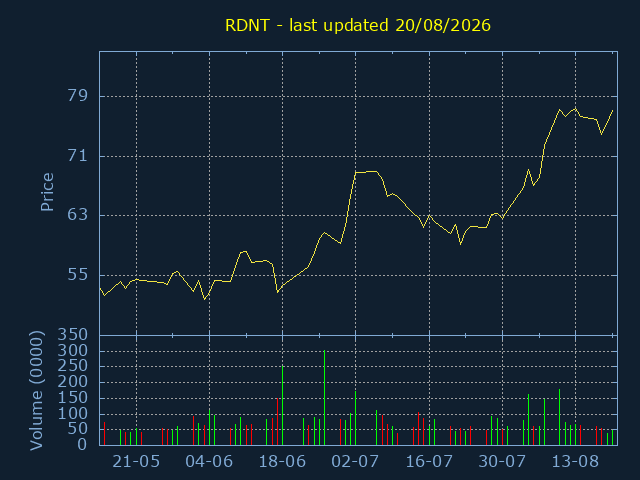Select the 16-07 date label
The width and height of the screenshot is (640, 480).
(x=429, y=462)
